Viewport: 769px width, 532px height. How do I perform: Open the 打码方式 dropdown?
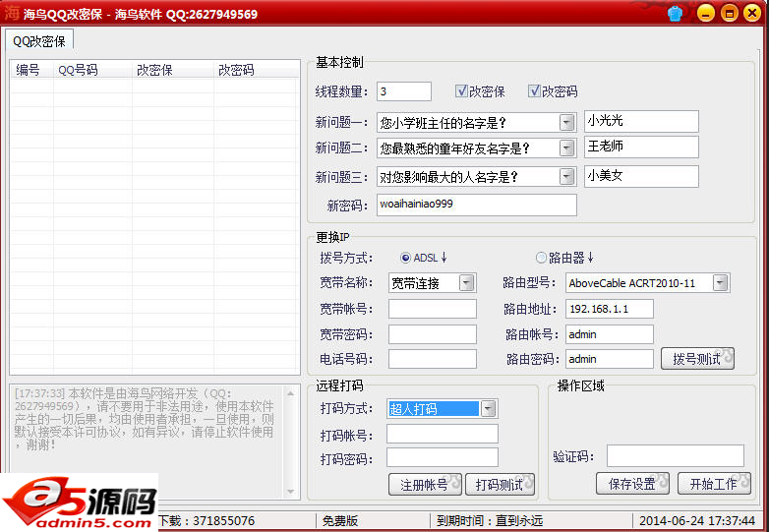tap(488, 408)
